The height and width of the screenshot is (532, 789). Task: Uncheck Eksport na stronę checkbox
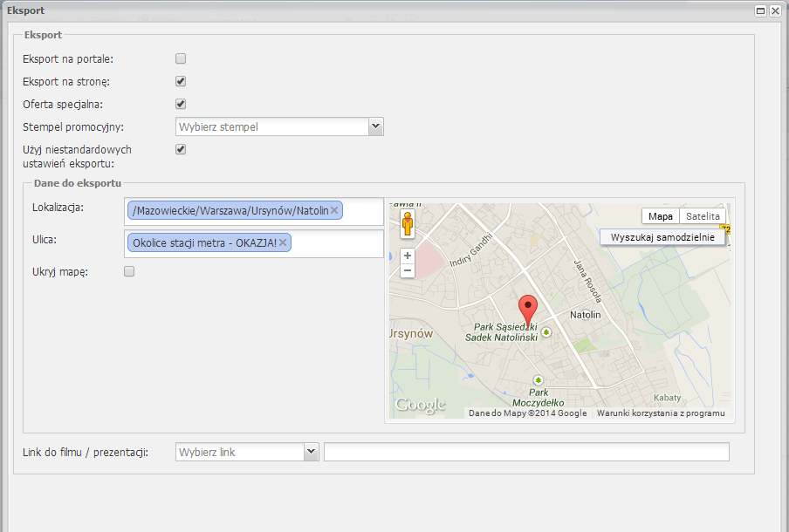pos(181,81)
